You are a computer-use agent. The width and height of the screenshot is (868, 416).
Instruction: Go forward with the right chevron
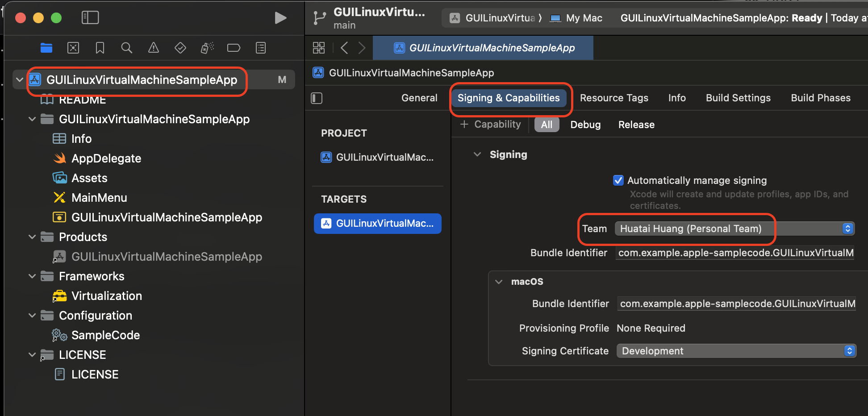(362, 48)
